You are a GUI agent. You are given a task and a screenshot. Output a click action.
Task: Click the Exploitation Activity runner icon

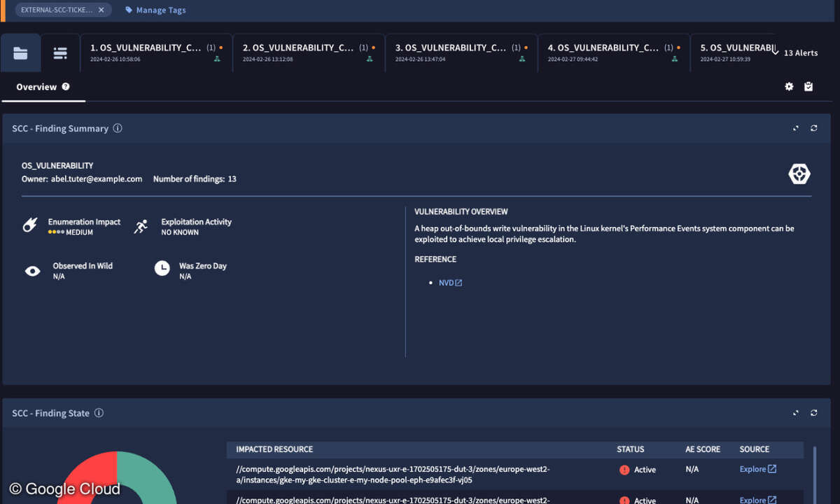(141, 226)
